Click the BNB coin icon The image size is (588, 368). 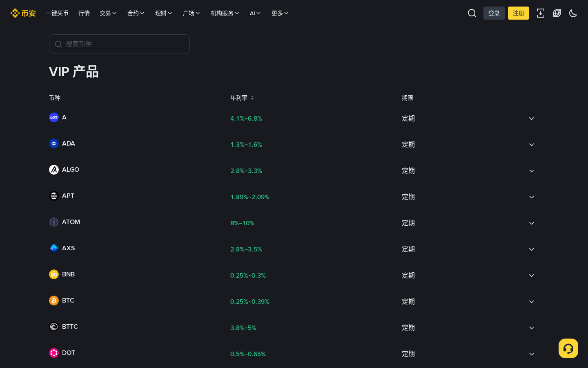tap(54, 274)
